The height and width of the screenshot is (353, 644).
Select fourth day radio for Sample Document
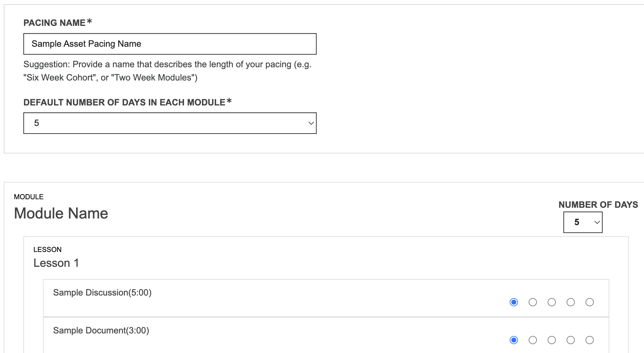point(571,340)
